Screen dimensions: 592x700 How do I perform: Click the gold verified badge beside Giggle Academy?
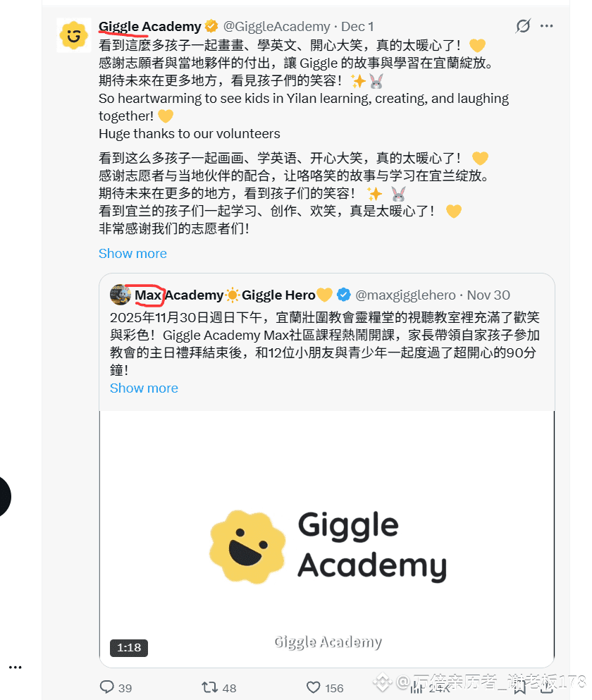[211, 26]
